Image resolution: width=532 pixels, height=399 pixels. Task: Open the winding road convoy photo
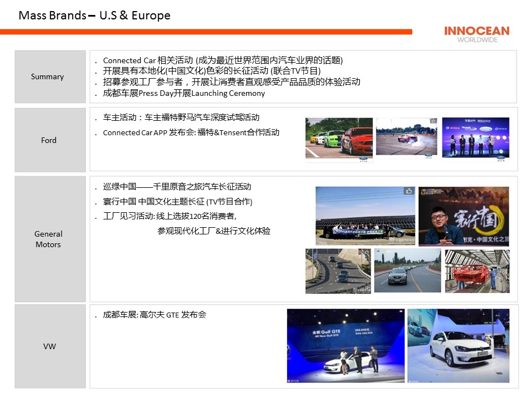(337, 271)
